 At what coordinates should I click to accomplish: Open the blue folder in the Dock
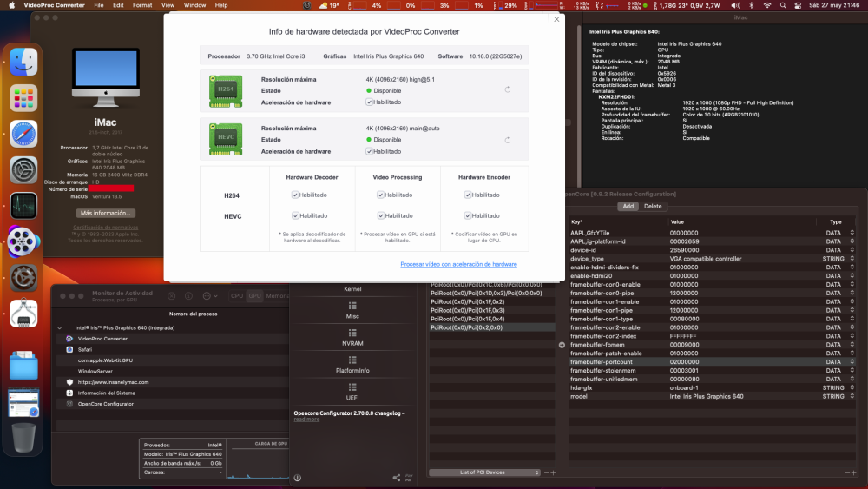tap(23, 366)
